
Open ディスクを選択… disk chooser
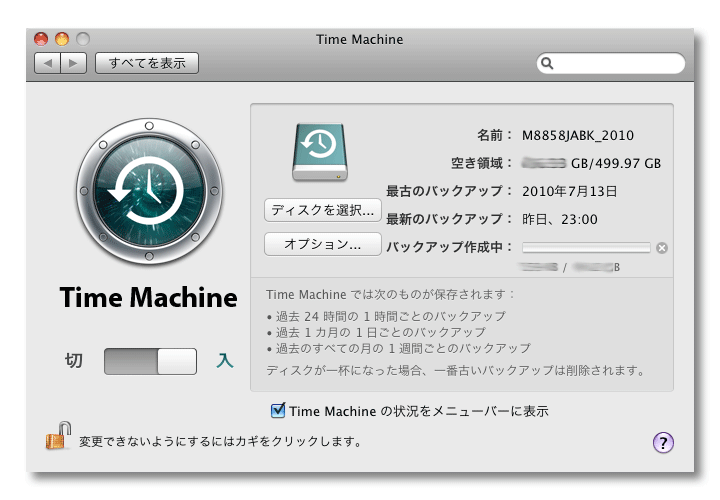click(323, 210)
